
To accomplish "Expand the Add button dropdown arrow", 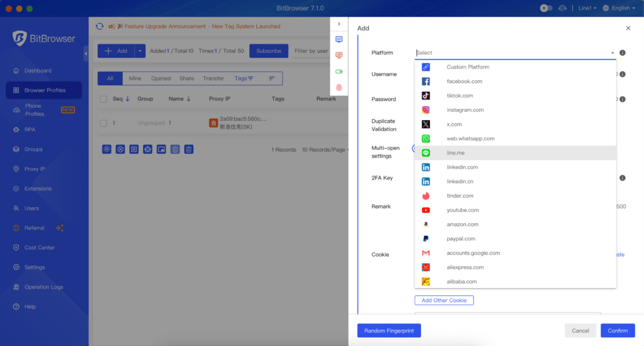I will [139, 51].
